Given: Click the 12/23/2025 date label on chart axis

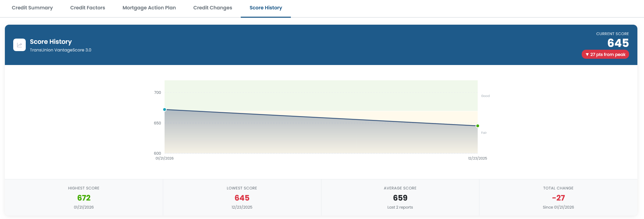Looking at the screenshot, I should (477, 158).
